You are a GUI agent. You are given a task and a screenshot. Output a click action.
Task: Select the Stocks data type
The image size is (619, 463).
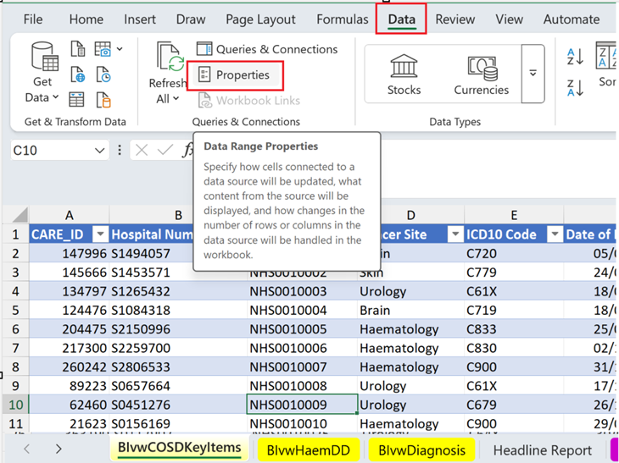(403, 74)
